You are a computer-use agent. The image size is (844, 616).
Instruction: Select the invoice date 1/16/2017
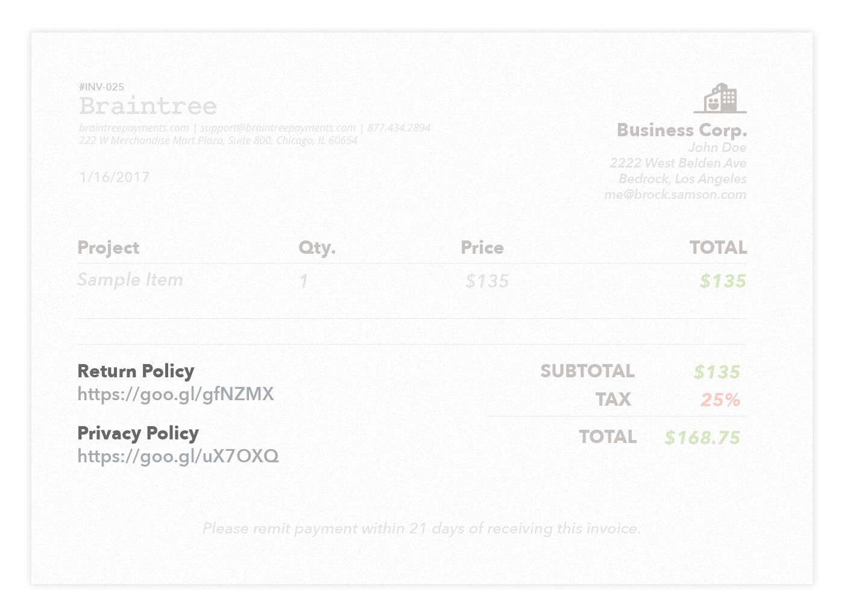114,177
